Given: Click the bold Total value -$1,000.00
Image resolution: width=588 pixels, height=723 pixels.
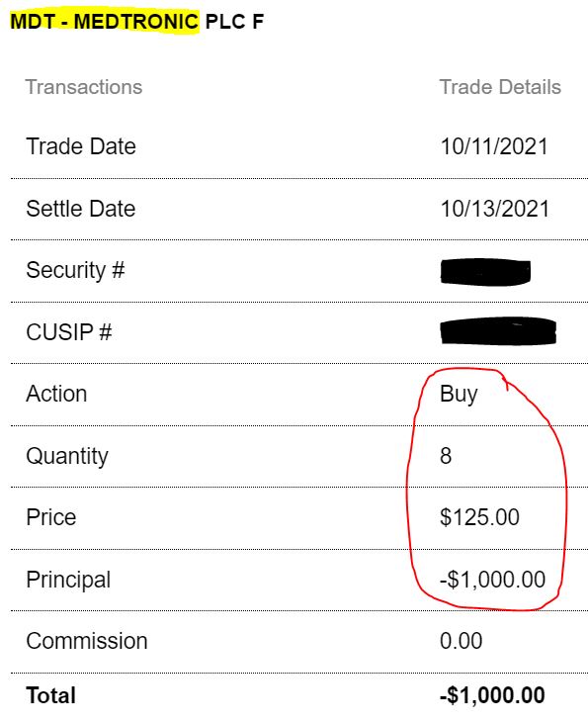Looking at the screenshot, I should click(x=492, y=695).
